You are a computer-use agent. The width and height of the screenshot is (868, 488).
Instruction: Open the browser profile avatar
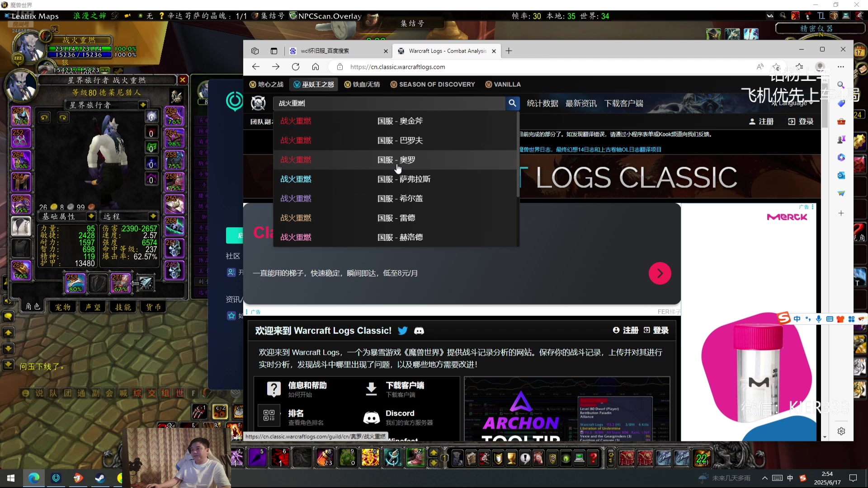(820, 67)
